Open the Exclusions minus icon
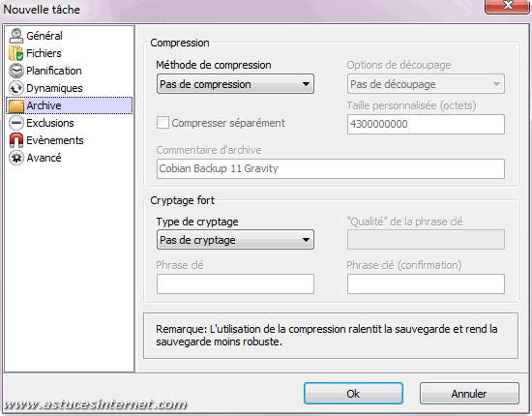Image resolution: width=532 pixels, height=416 pixels. [x=15, y=123]
